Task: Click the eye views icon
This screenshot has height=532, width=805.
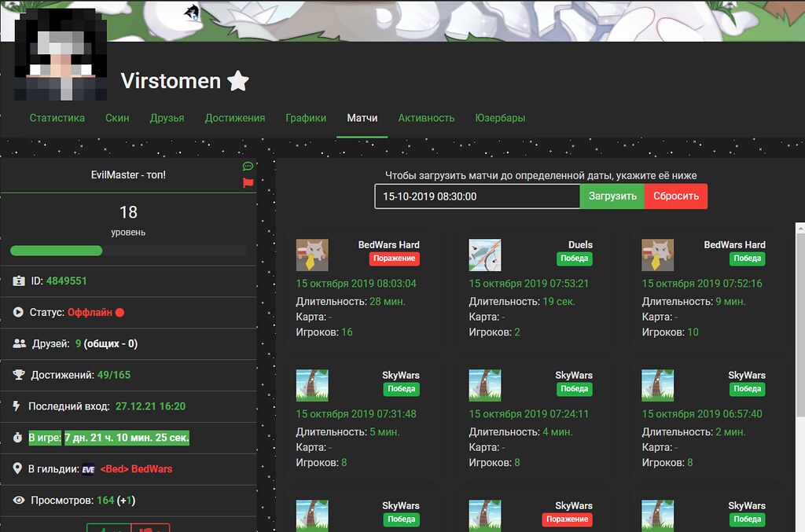Action: (x=20, y=501)
